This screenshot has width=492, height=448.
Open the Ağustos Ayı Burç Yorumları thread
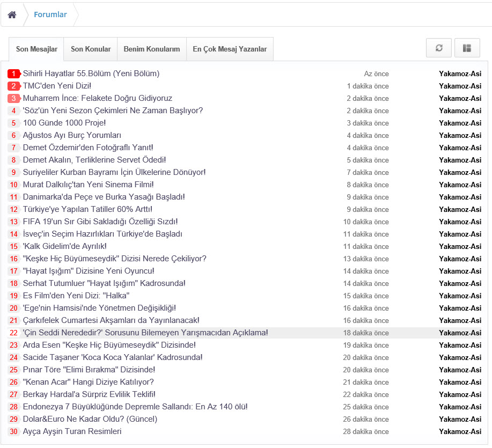click(x=72, y=135)
